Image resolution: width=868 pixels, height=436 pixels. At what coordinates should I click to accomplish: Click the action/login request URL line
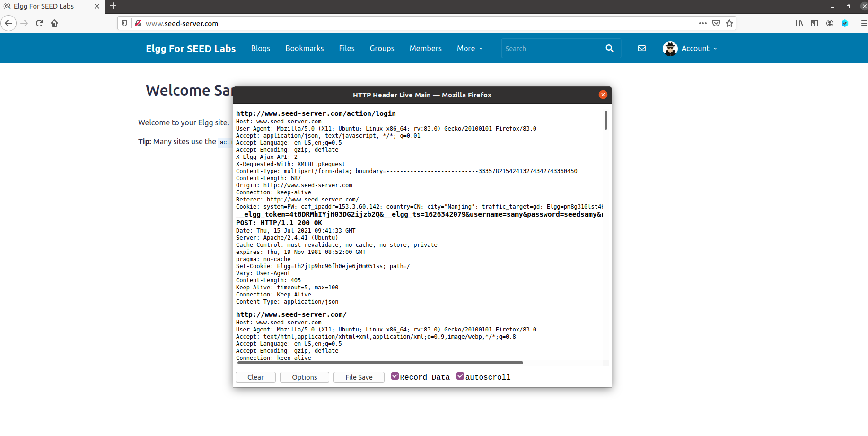[316, 113]
